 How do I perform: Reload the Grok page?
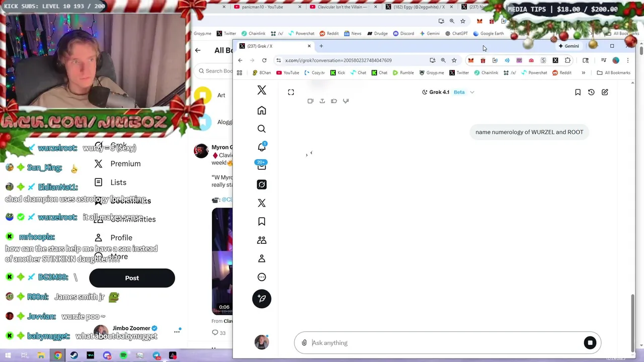coord(264,60)
